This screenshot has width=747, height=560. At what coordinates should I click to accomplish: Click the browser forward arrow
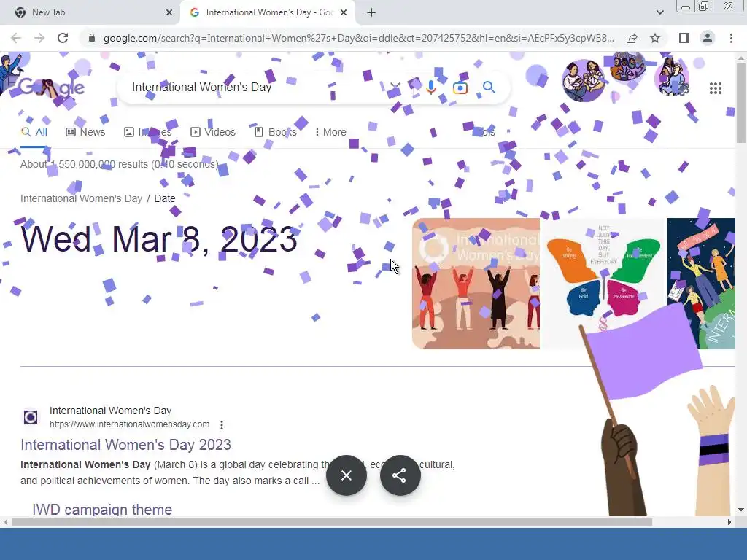pos(39,38)
